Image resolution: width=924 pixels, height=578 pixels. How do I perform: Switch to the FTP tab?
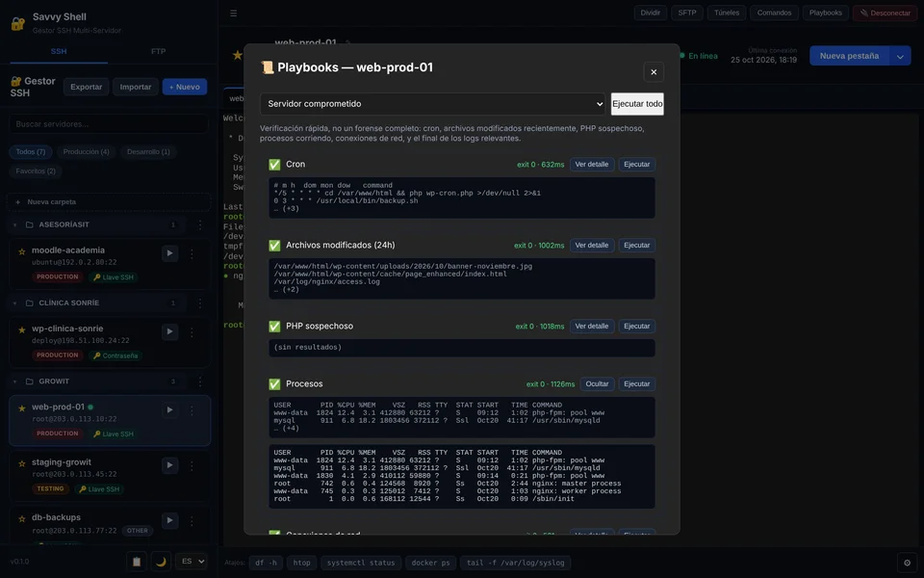coord(158,51)
